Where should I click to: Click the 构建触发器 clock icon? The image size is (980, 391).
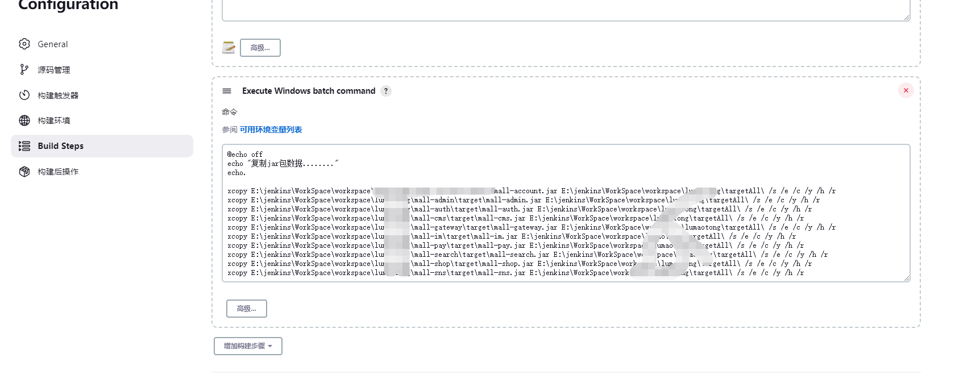(24, 95)
